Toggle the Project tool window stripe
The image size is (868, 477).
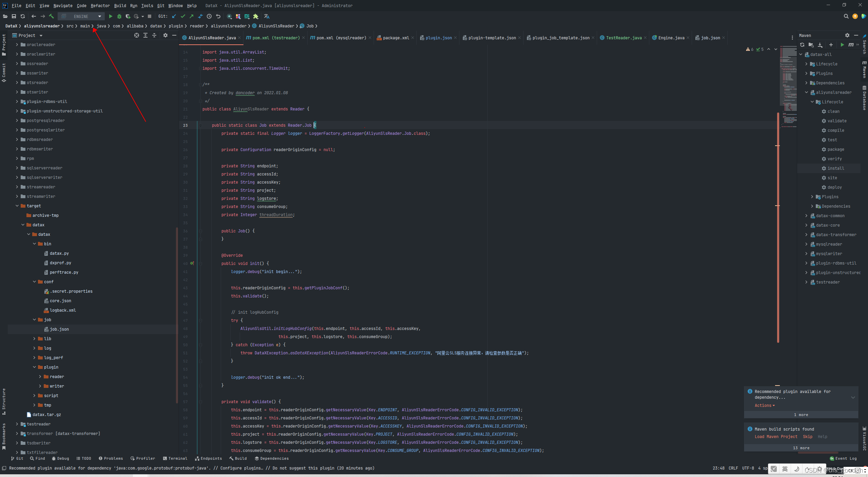4,45
